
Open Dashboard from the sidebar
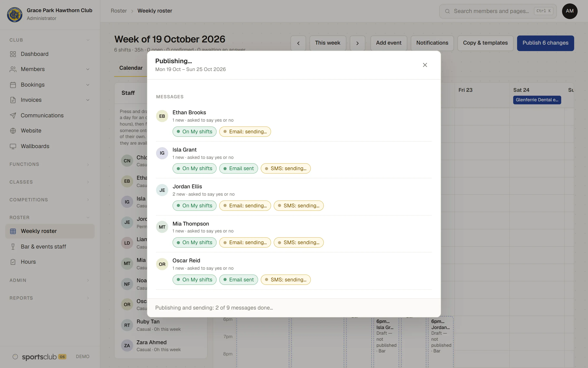(50, 54)
